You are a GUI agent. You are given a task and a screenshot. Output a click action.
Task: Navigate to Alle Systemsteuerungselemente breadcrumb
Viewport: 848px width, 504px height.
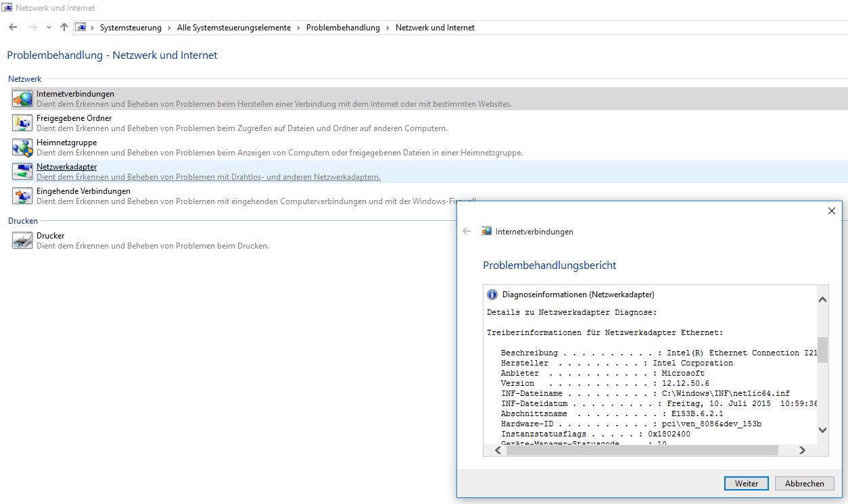coord(233,28)
